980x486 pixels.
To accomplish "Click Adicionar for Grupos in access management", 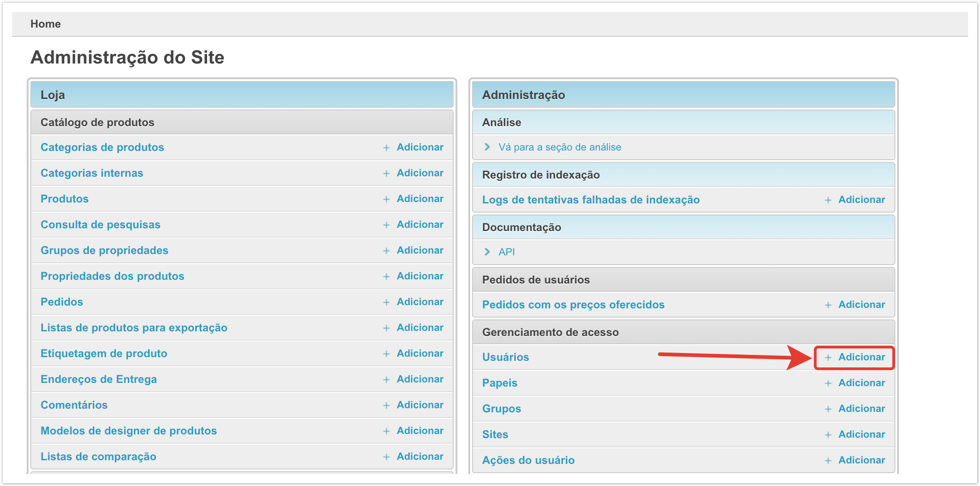I will click(861, 409).
